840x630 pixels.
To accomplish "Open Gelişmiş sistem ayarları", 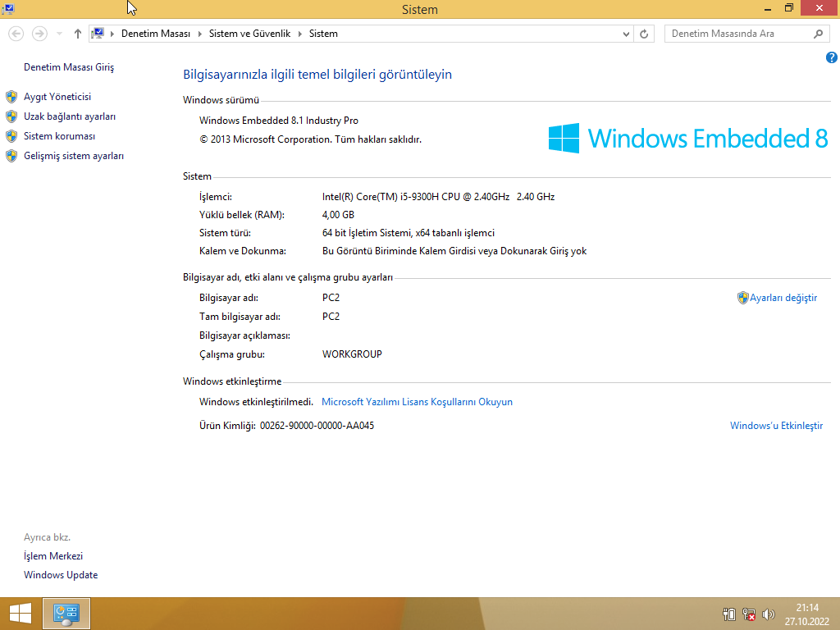I will click(x=74, y=156).
